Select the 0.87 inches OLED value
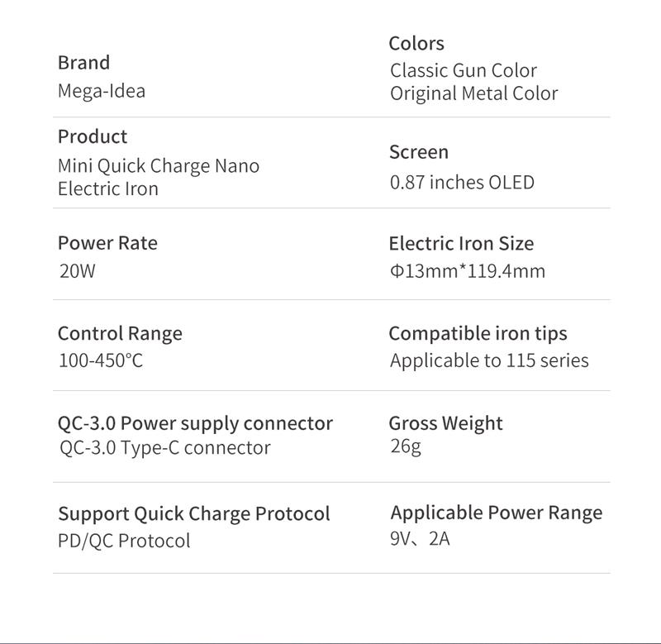661x644 pixels. (462, 183)
